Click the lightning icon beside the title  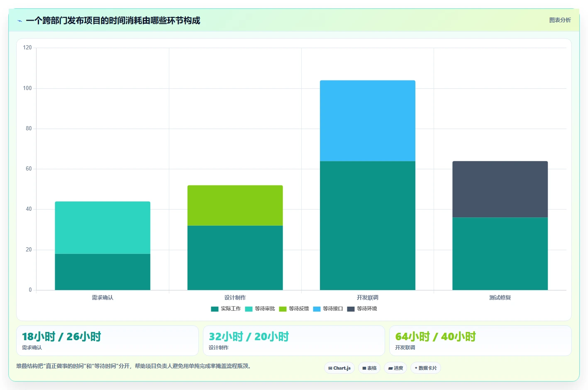(20, 21)
